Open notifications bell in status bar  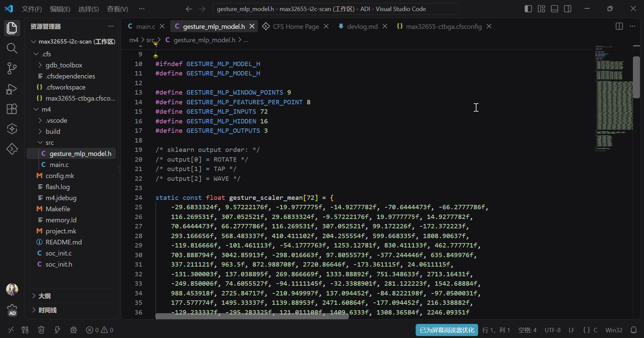pos(634,330)
